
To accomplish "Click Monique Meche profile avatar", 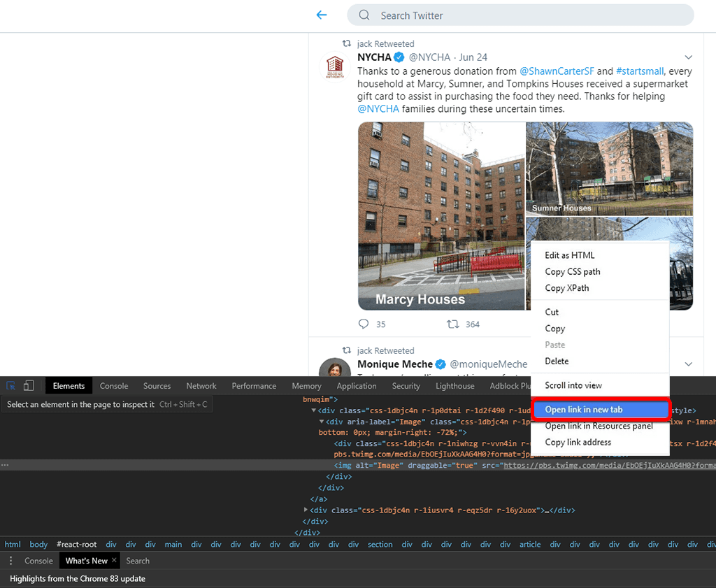I will 335,367.
